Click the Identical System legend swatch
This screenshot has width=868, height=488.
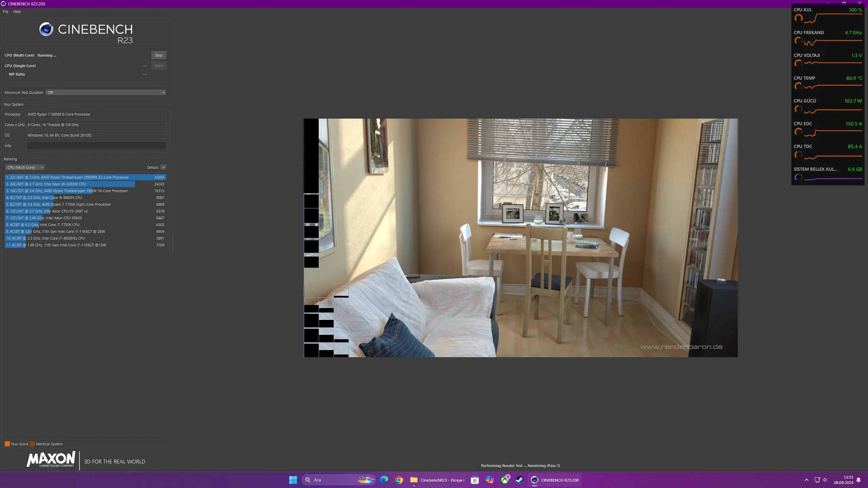pyautogui.click(x=32, y=444)
